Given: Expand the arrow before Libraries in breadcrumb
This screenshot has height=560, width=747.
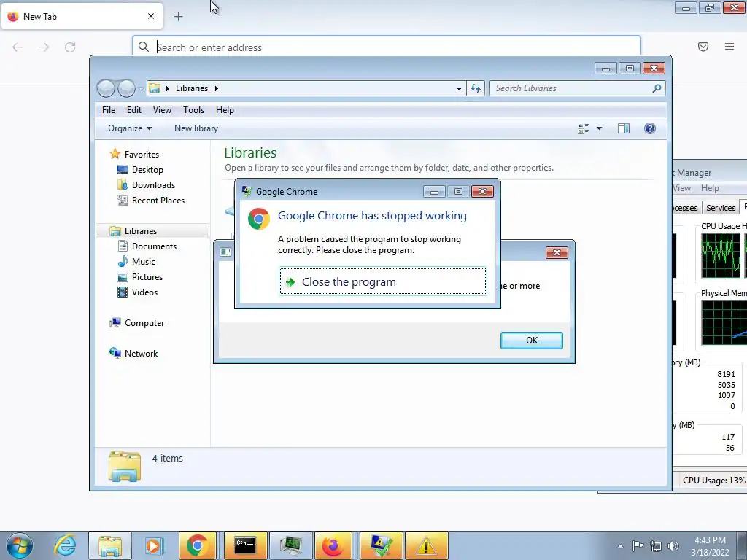Looking at the screenshot, I should tap(167, 88).
